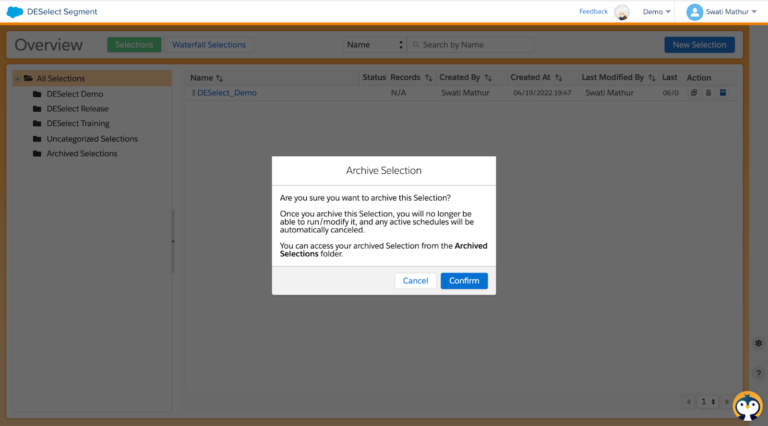768x426 pixels.
Task: Open the Name search-criteria dropdown
Action: tap(374, 45)
